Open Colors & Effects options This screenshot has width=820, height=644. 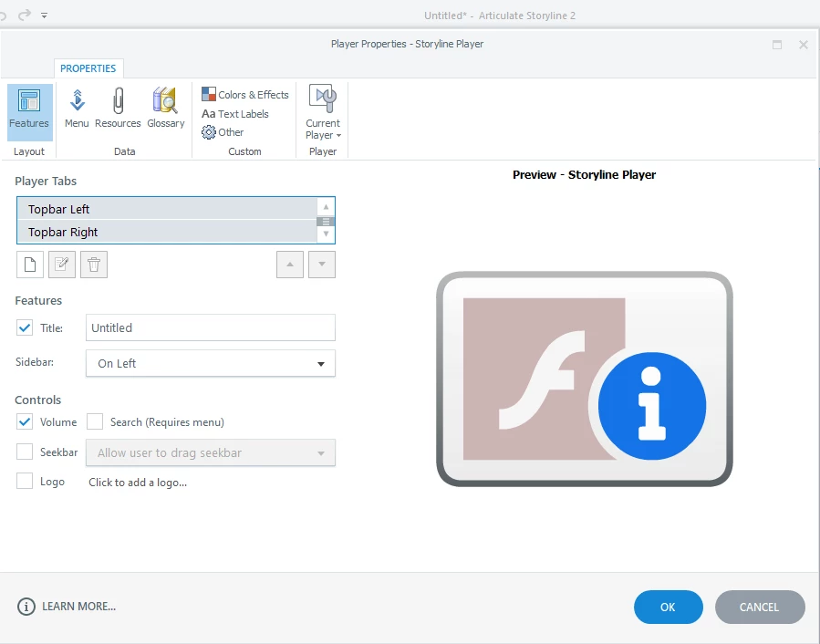[x=245, y=95]
